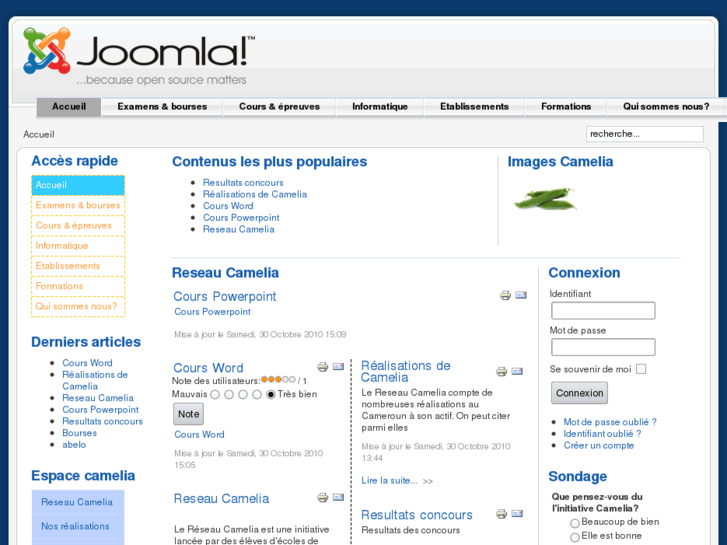
Task: Open Reseau Camelia in Espace camelia menu
Action: (78, 502)
